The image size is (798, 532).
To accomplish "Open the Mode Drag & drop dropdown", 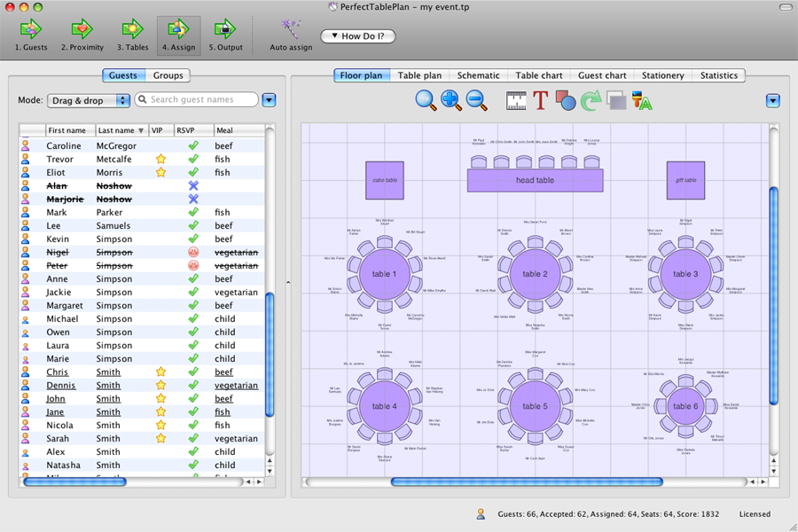I will tap(89, 101).
